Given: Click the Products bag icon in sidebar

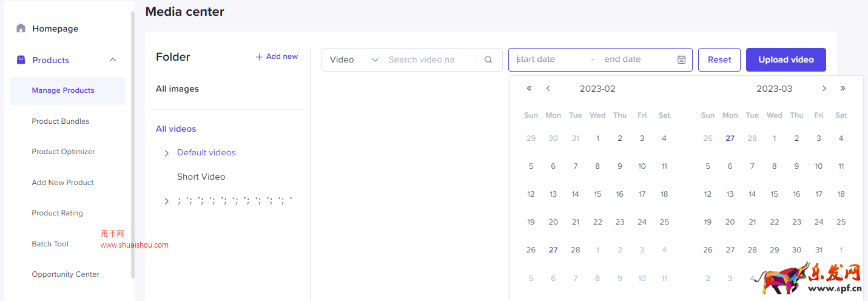Looking at the screenshot, I should tap(21, 60).
